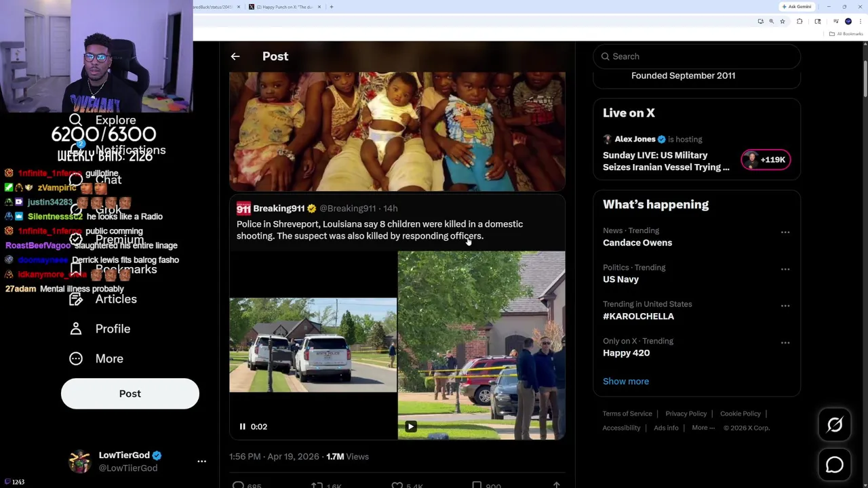Compose with the white Post button
Image resolution: width=868 pixels, height=488 pixels.
(x=130, y=394)
